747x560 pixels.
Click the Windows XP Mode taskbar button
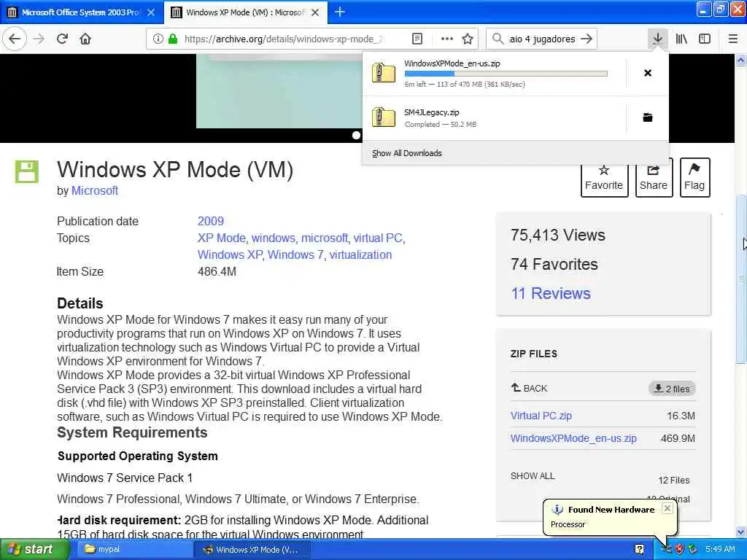pyautogui.click(x=252, y=549)
